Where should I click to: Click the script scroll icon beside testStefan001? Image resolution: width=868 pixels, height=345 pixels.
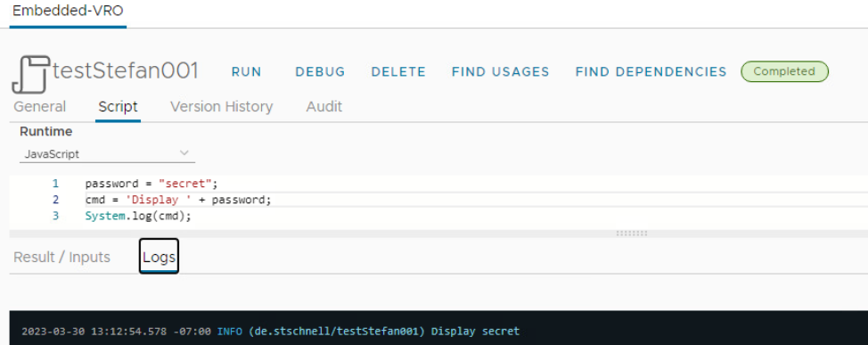31,74
